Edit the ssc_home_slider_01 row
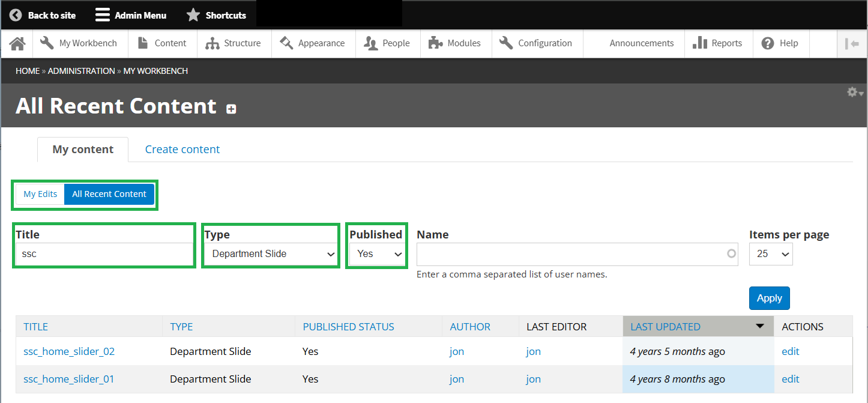This screenshot has height=403, width=868. pyautogui.click(x=791, y=379)
